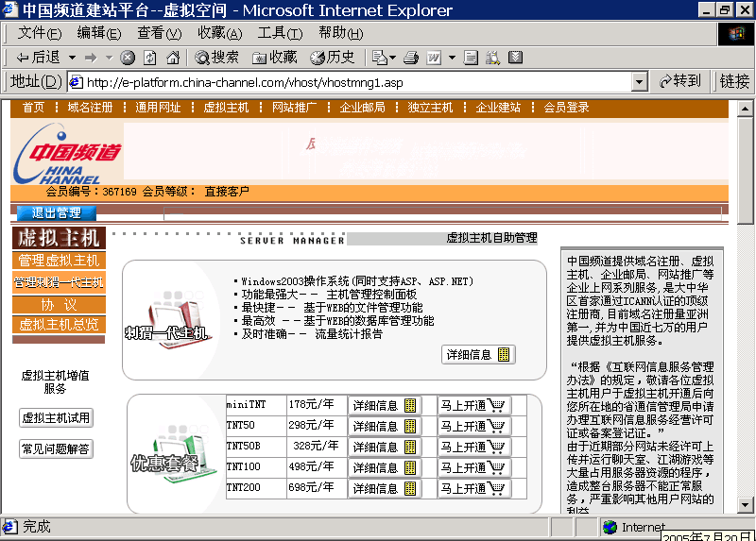The height and width of the screenshot is (541, 756).
Task: Click 详细信息 in the TNT50 row
Action: (x=385, y=427)
